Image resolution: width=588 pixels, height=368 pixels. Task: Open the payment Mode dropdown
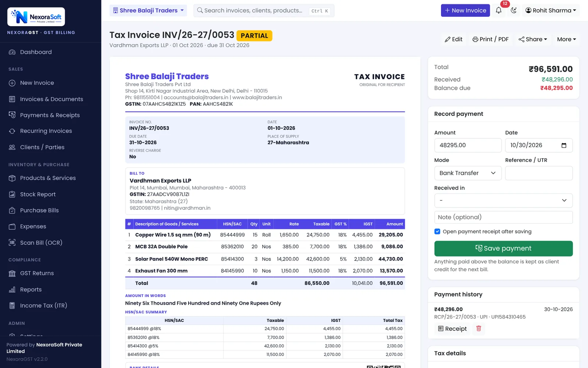click(468, 173)
